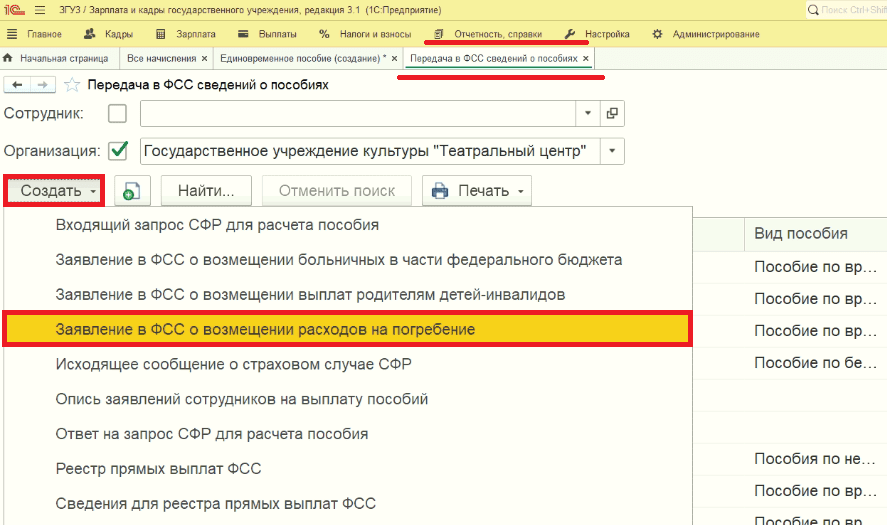Select Заявление о возмещении выплат родителям детей-инвалидов
This screenshot has height=525, width=887.
[x=347, y=294]
